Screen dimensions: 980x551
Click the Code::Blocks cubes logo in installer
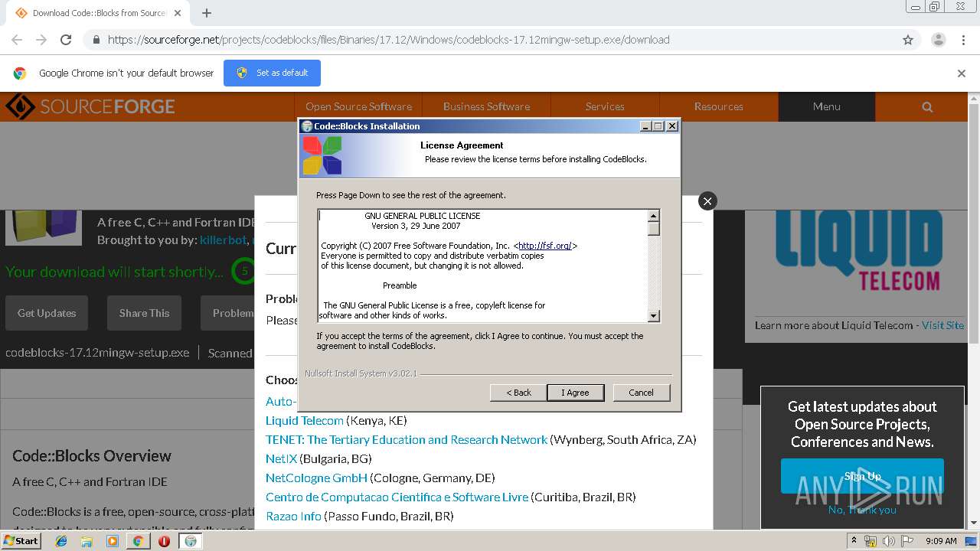pyautogui.click(x=322, y=155)
